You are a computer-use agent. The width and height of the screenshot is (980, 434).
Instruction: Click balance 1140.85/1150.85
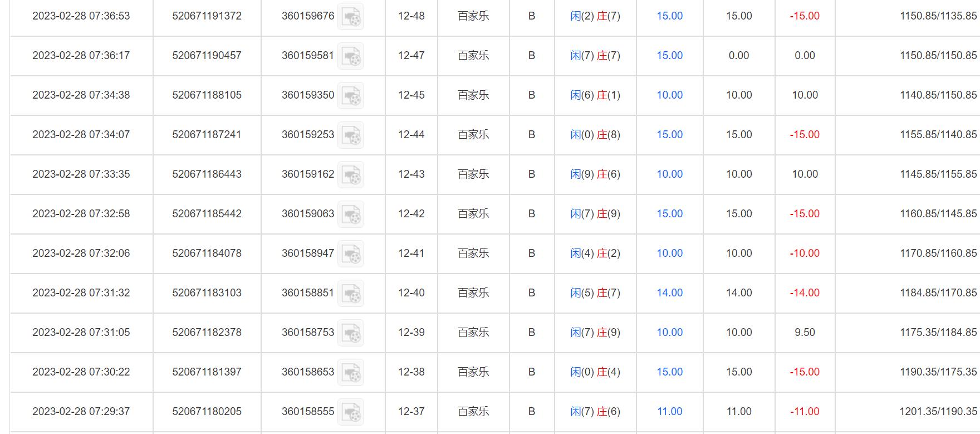tap(938, 95)
